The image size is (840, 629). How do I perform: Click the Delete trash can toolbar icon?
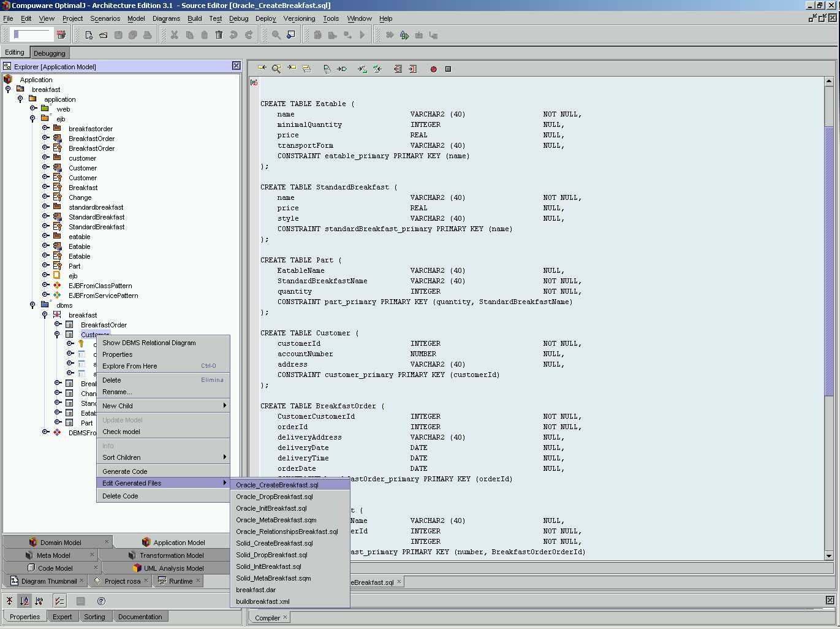[219, 35]
